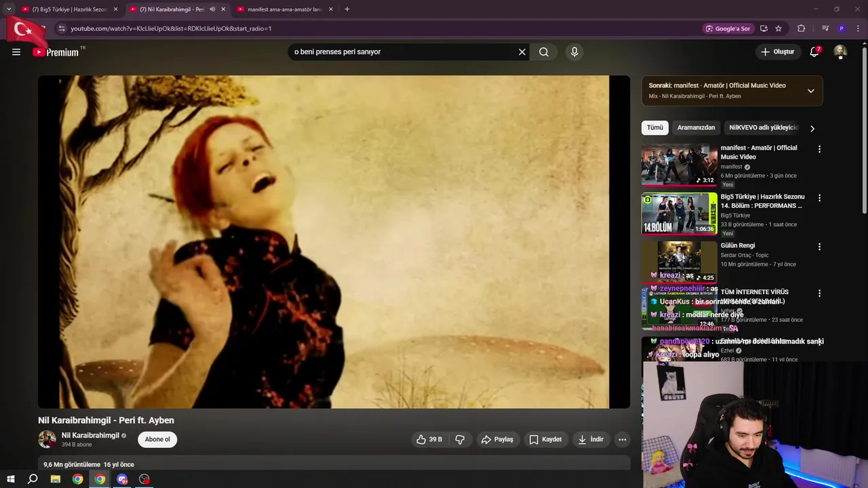The height and width of the screenshot is (488, 868).
Task: Share the video via Paylaş
Action: [497, 440]
